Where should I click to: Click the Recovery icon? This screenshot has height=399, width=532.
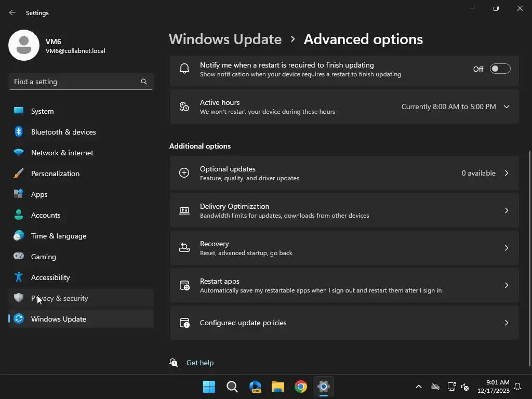coord(184,248)
